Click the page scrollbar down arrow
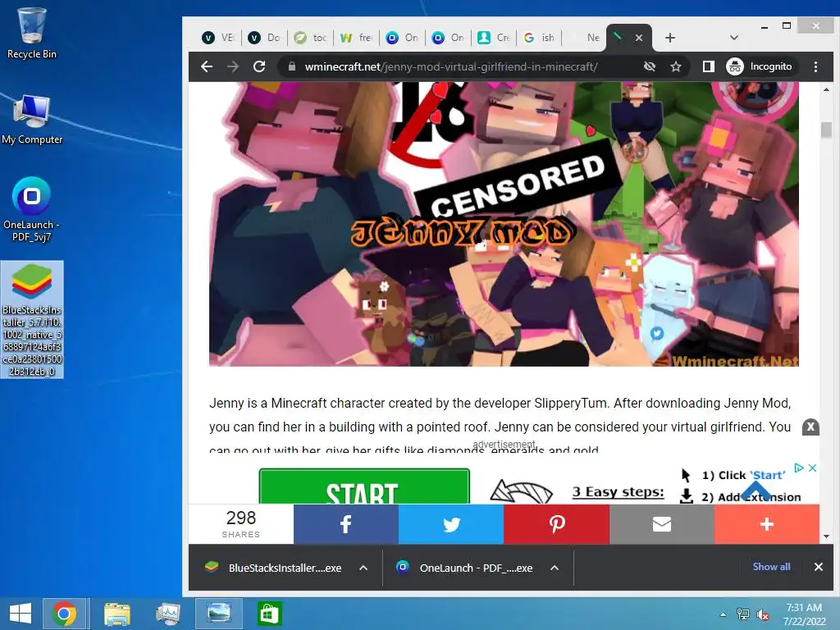This screenshot has height=630, width=840. tap(826, 536)
